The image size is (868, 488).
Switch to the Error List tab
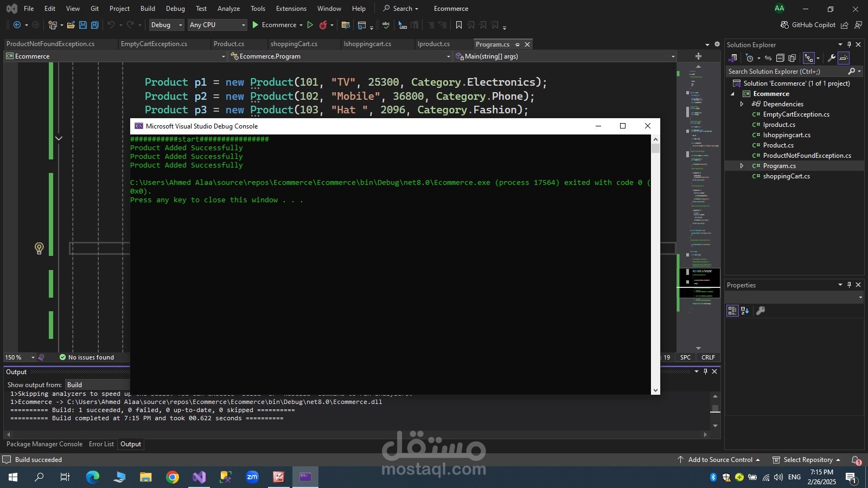click(101, 444)
